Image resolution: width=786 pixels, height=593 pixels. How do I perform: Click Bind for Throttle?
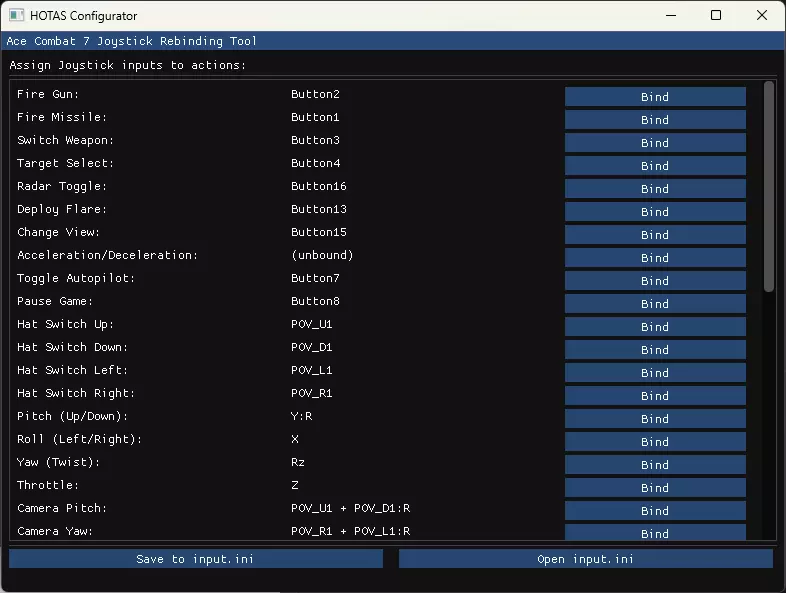coord(655,489)
